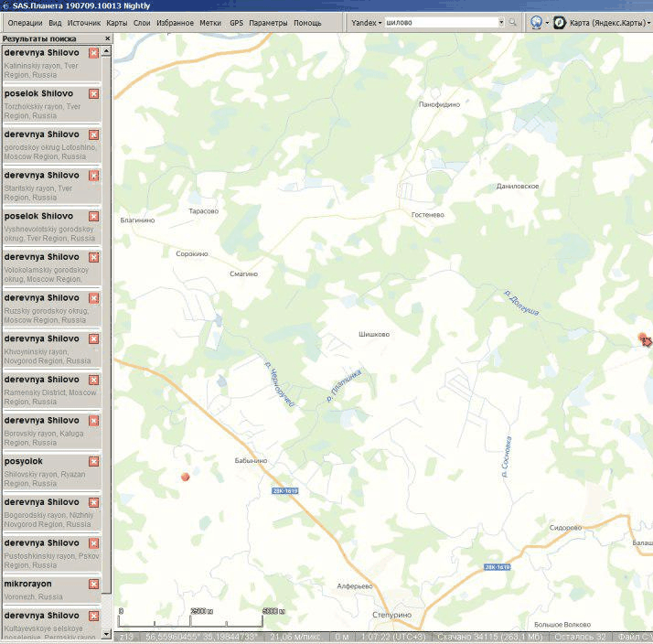
Task: Remove the poselok Shilovo Torzhokskiy result
Action: [93, 94]
